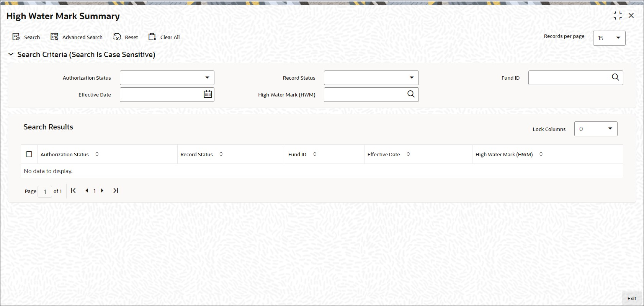Image resolution: width=644 pixels, height=306 pixels.
Task: Click the Exit button
Action: [x=632, y=298]
